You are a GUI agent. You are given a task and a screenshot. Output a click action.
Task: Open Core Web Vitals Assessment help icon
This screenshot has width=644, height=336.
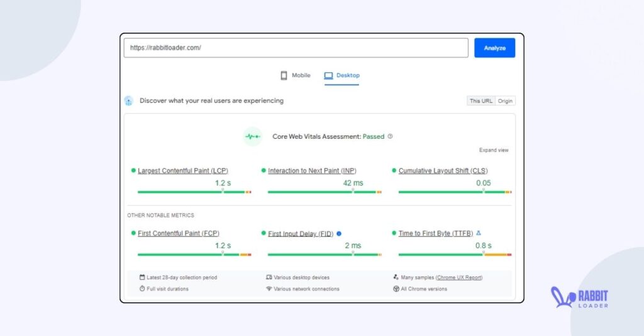(x=390, y=136)
